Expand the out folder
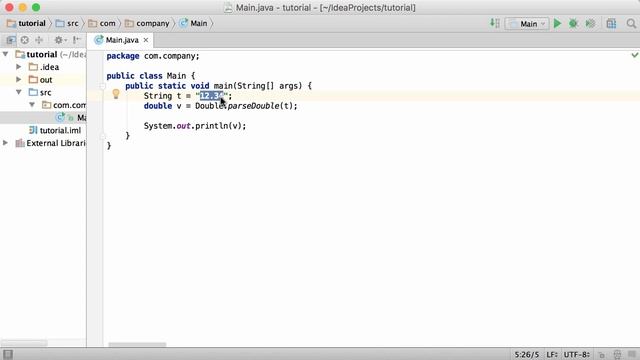 pyautogui.click(x=19, y=79)
